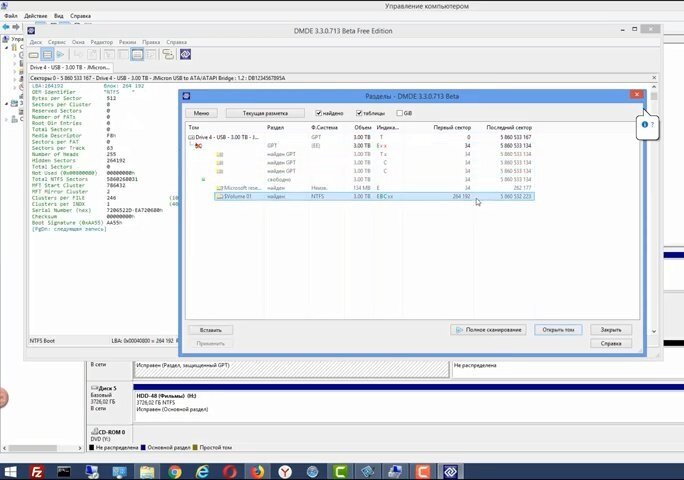The image size is (684, 480).
Task: Click the Закрыть button
Action: [x=611, y=330]
